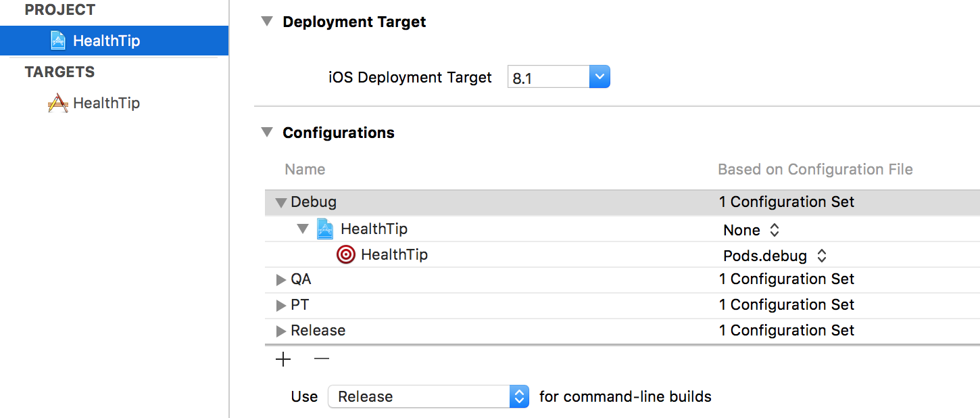Click the Deployment Target section title
The height and width of the screenshot is (418, 980).
click(x=354, y=22)
